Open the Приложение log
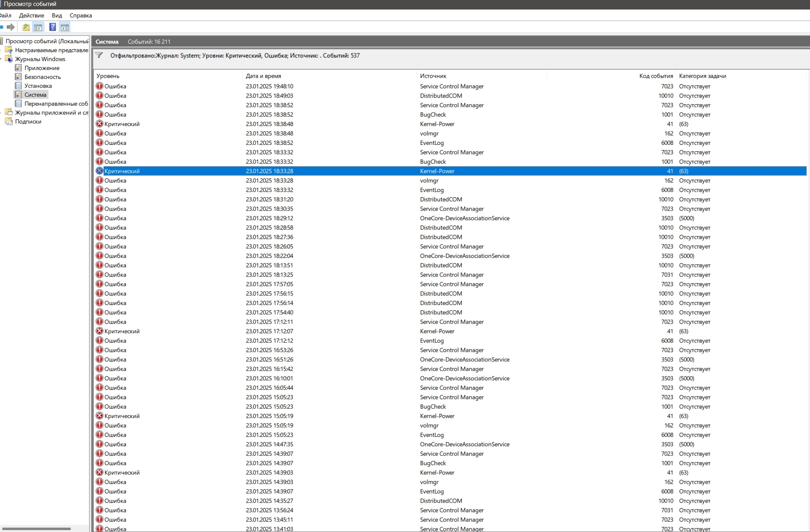 pos(42,68)
